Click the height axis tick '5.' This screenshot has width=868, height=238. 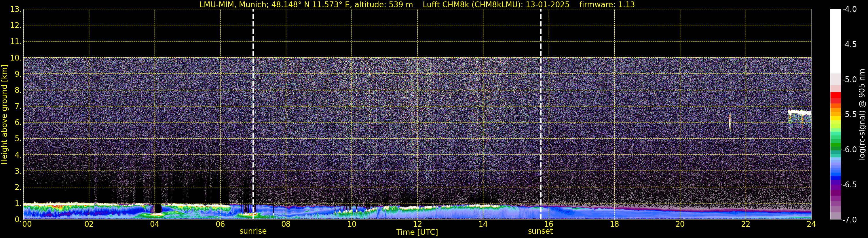click(18, 139)
